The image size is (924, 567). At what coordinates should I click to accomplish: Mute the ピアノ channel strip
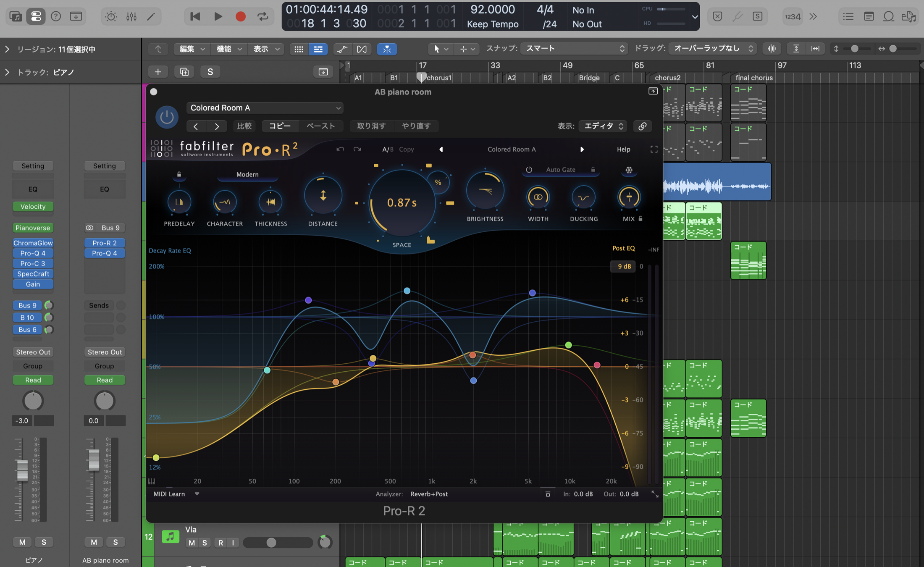(22, 542)
